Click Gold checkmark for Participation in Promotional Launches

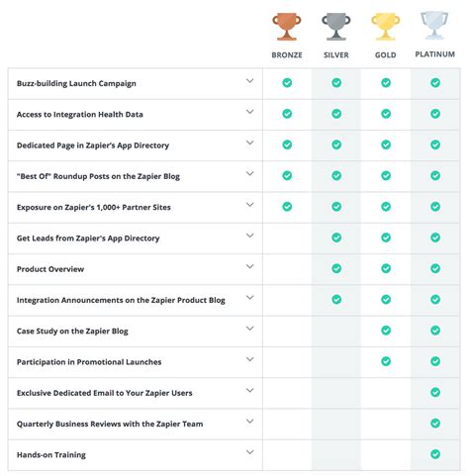(386, 361)
